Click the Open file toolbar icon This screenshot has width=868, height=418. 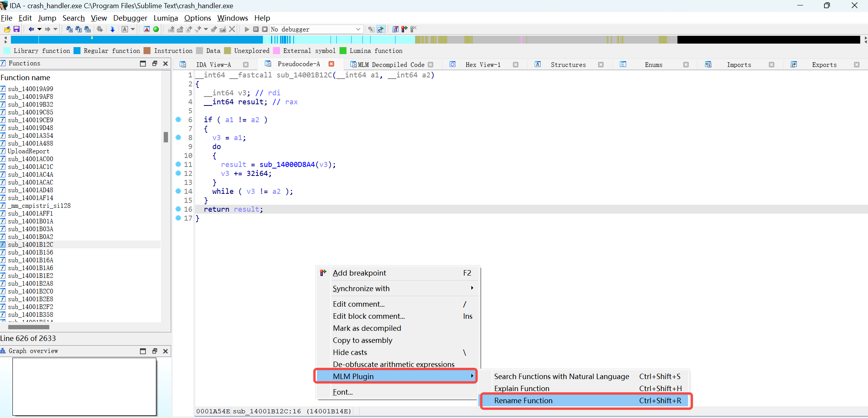coord(7,29)
